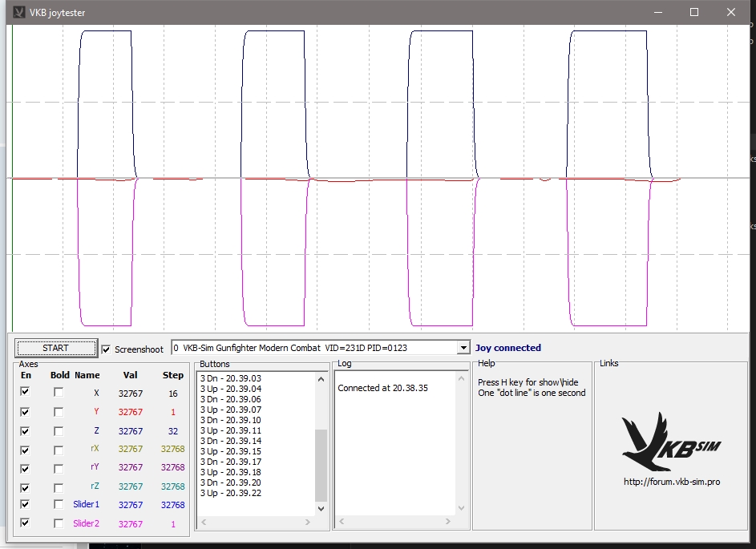Select the '3 Dn - 20.39.20' entry
The image size is (756, 549).
click(x=230, y=482)
